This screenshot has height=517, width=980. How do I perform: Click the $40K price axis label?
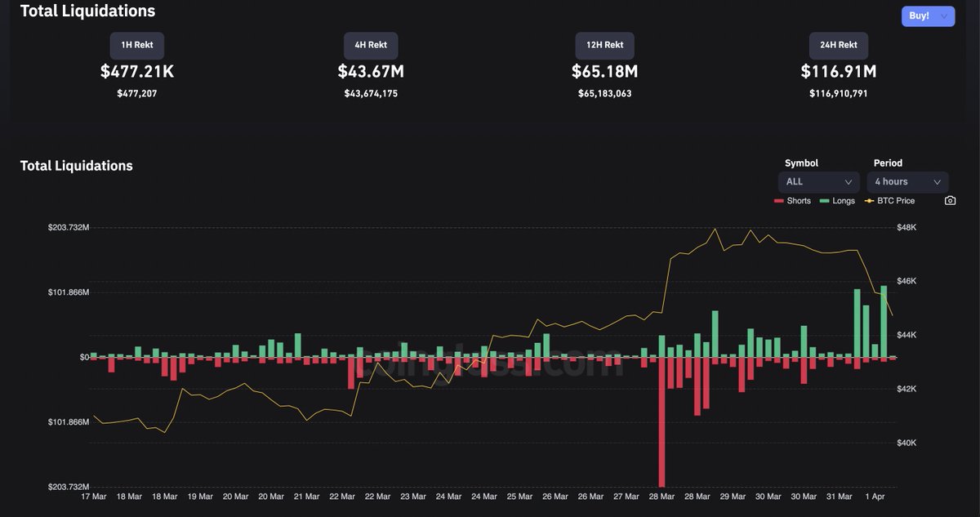907,443
